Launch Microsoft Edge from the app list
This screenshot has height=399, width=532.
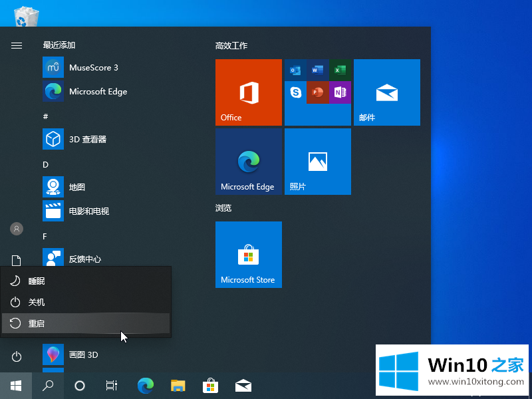(x=86, y=91)
